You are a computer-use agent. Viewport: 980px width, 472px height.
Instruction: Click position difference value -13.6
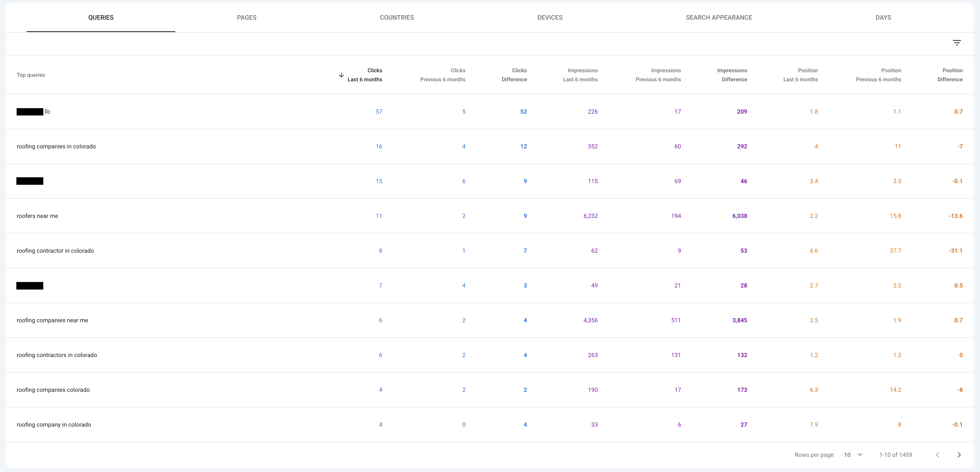pos(955,216)
